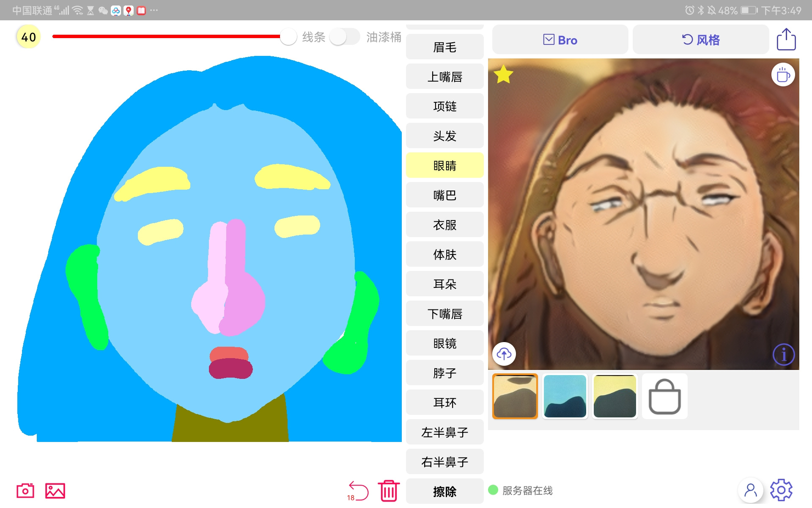The image size is (812, 508).
Task: Select the teal blue style thumbnail
Action: [565, 396]
